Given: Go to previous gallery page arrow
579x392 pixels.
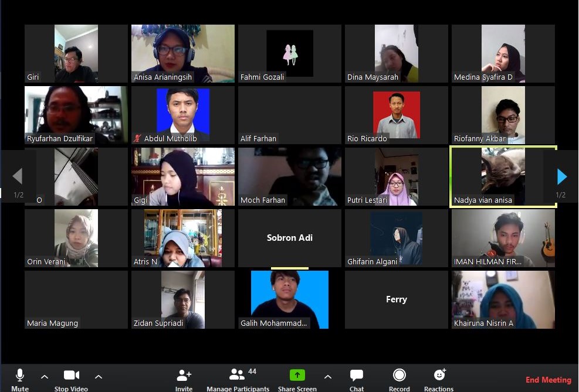Looking at the screenshot, I should [x=18, y=176].
